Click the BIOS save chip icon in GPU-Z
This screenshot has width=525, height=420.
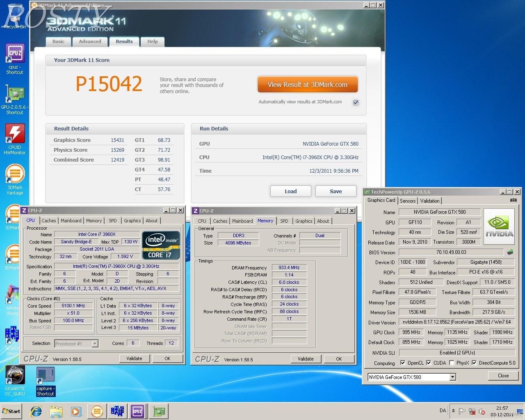510,252
